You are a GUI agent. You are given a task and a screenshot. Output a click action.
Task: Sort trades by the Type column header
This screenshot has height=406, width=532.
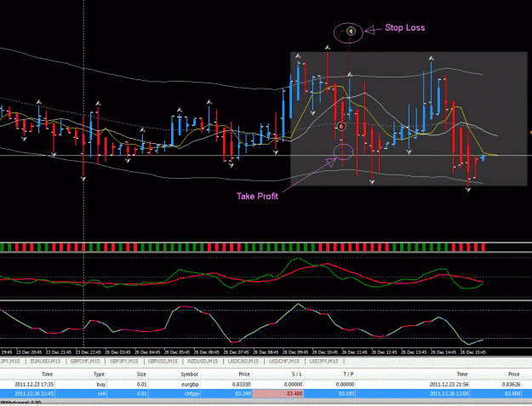tap(99, 375)
